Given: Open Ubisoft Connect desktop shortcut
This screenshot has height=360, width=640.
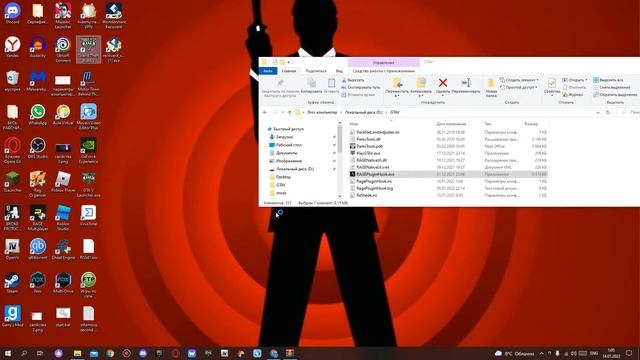Looking at the screenshot, I should [x=63, y=49].
